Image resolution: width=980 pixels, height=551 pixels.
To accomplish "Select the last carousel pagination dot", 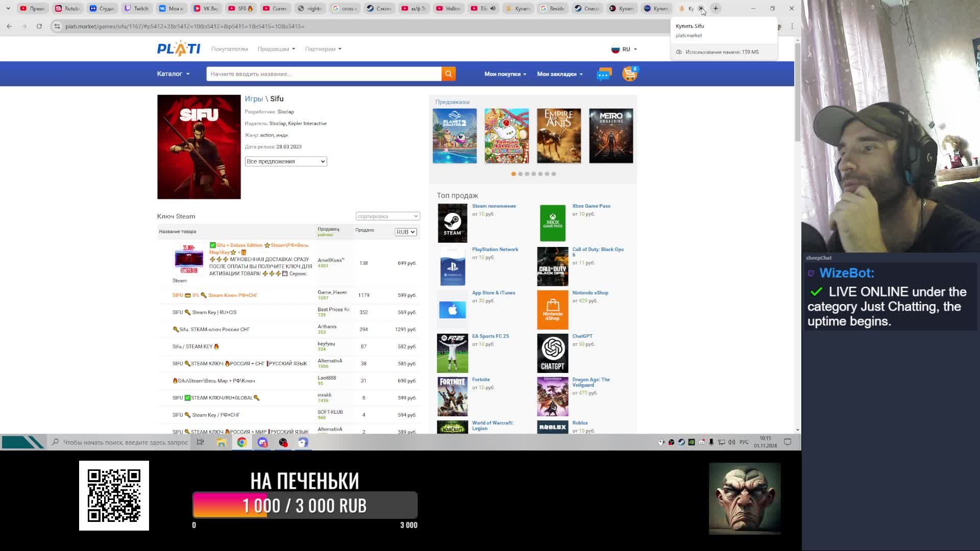I will tap(553, 174).
